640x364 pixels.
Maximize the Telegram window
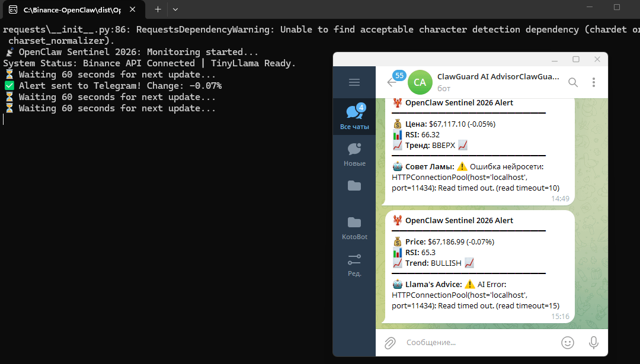click(576, 60)
